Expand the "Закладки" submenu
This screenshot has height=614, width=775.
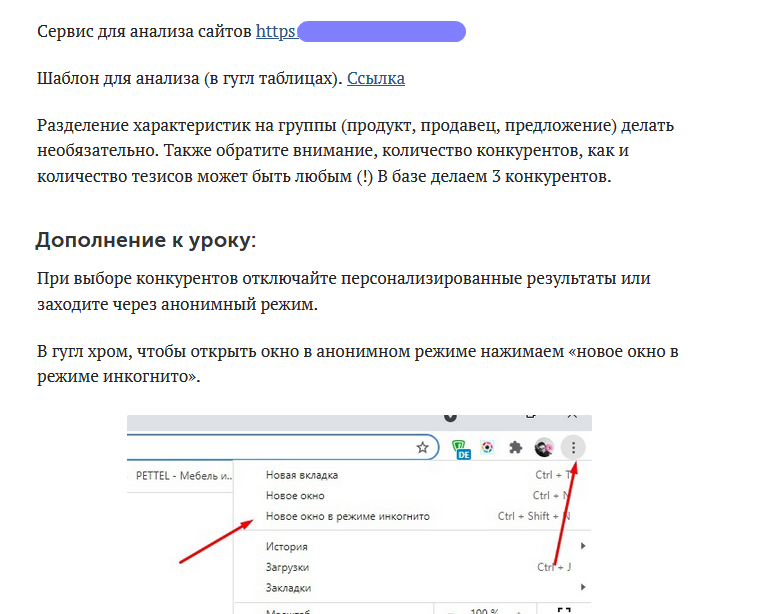click(288, 588)
